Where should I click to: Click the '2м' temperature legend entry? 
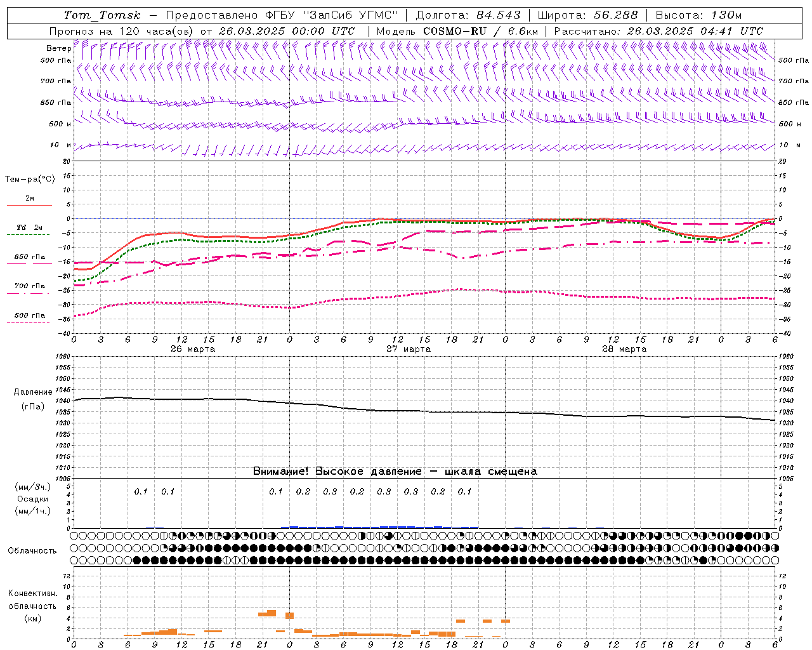30,199
